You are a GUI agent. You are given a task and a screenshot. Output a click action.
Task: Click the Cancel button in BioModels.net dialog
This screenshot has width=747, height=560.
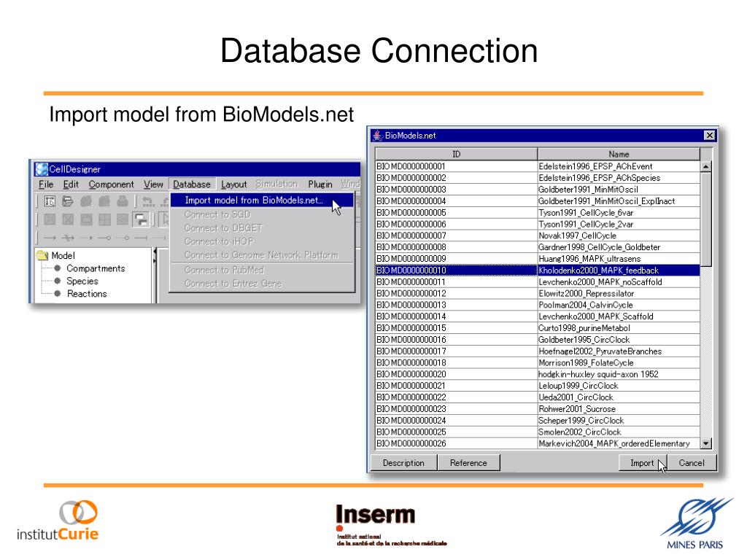[692, 463]
